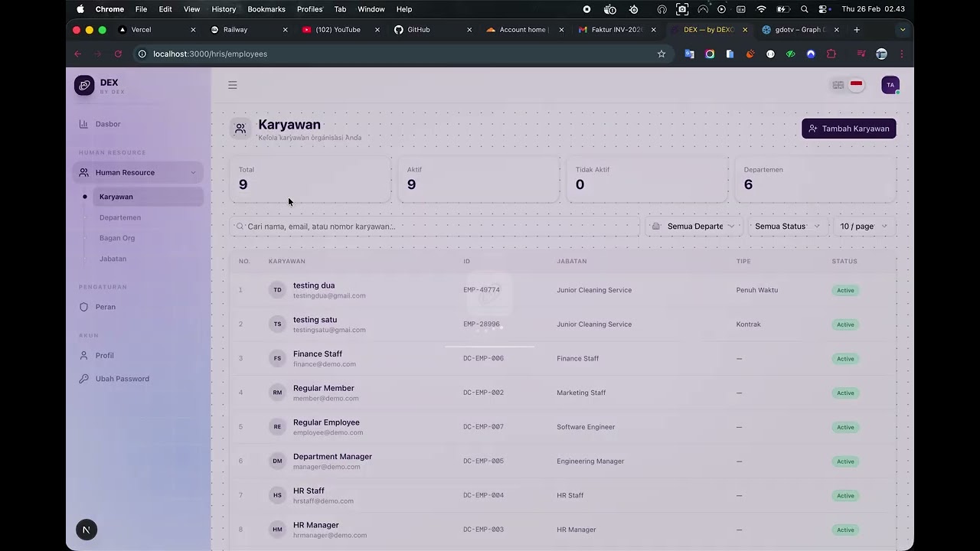
Task: Click the Next.js dev tools badge
Action: (x=87, y=530)
